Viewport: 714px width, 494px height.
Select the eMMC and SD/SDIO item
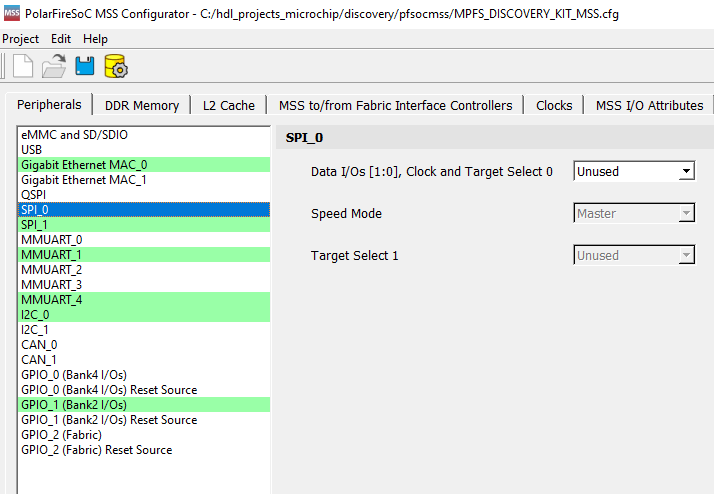point(74,134)
